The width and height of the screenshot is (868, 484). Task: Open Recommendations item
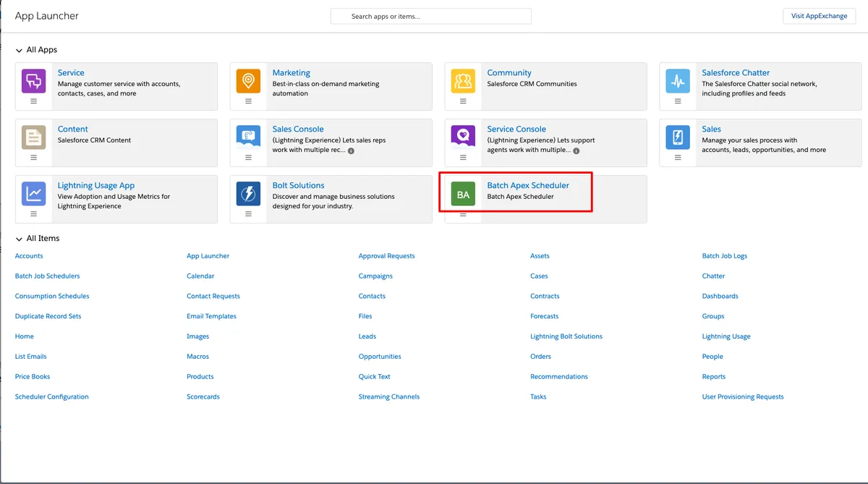[559, 377]
